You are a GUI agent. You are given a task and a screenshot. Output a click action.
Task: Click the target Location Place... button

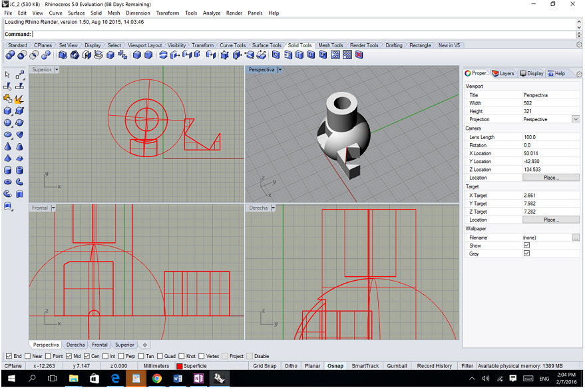point(551,220)
